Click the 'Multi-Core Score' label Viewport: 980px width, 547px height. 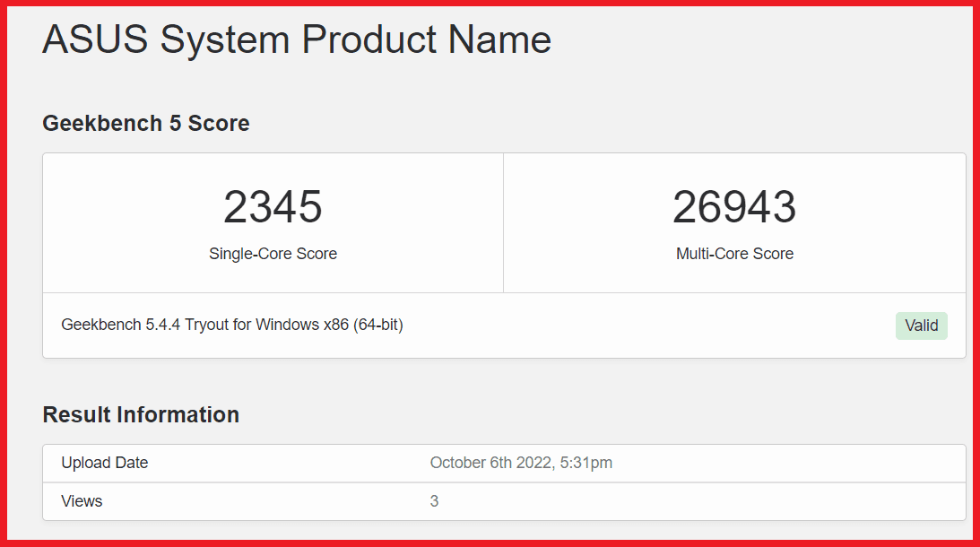tap(734, 254)
